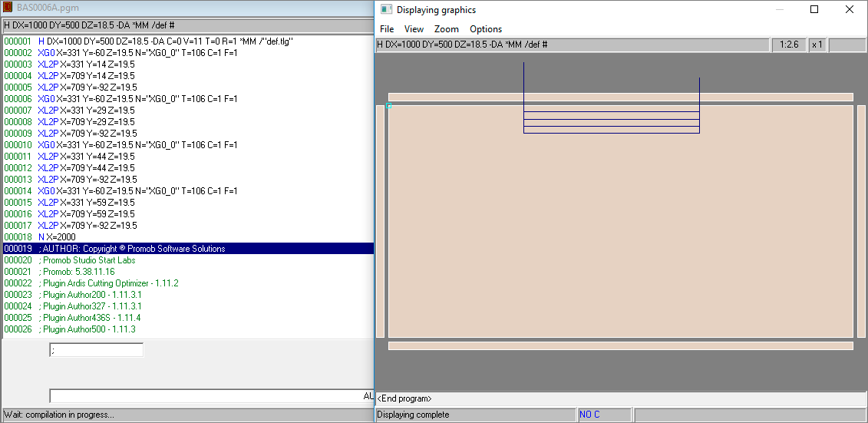The height and width of the screenshot is (423, 868).
Task: Select line 000010 XG0 command
Action: [x=188, y=145]
